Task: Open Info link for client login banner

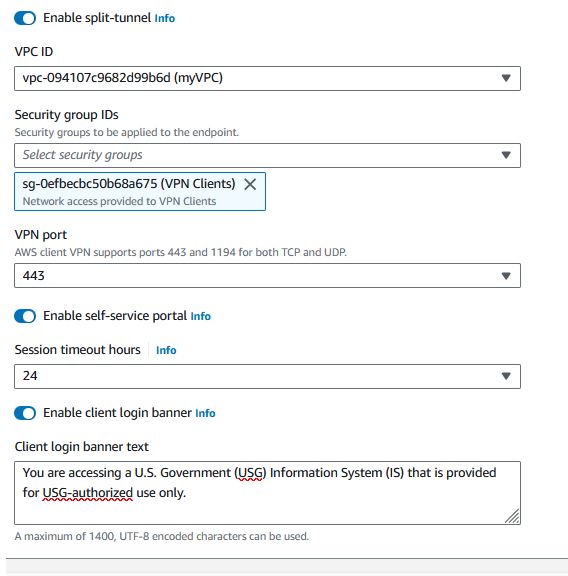Action: [205, 413]
